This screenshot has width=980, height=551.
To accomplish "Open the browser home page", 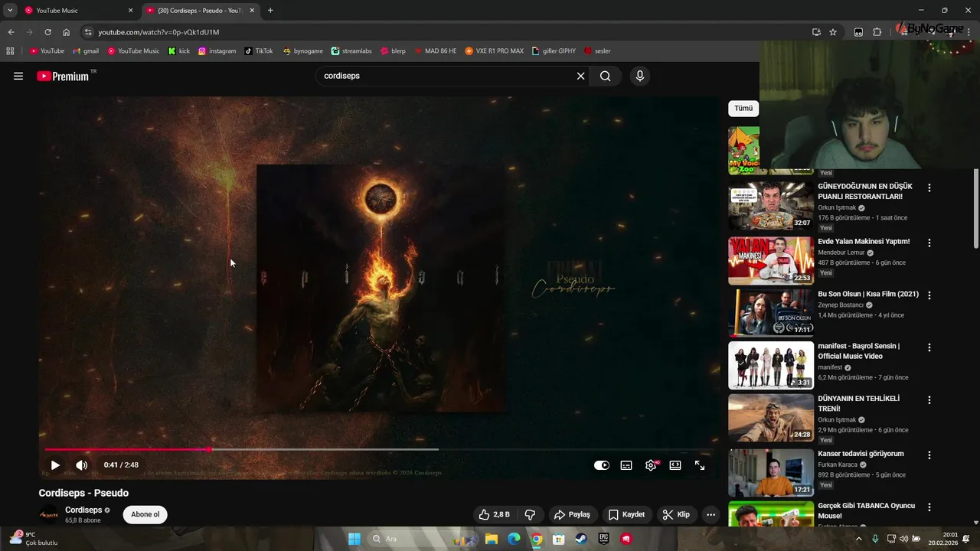I will point(67,32).
